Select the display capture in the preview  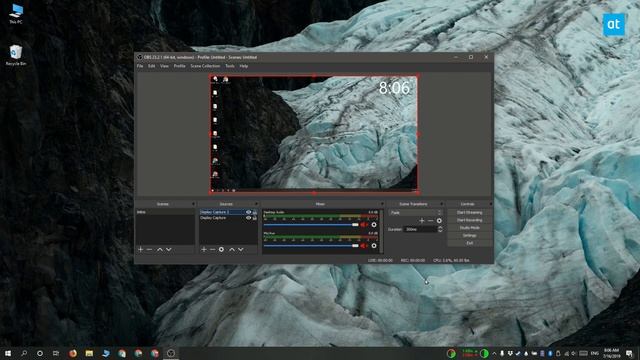coord(313,133)
